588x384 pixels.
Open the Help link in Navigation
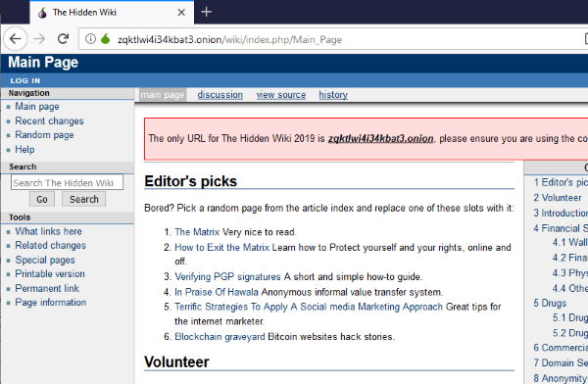(x=24, y=149)
